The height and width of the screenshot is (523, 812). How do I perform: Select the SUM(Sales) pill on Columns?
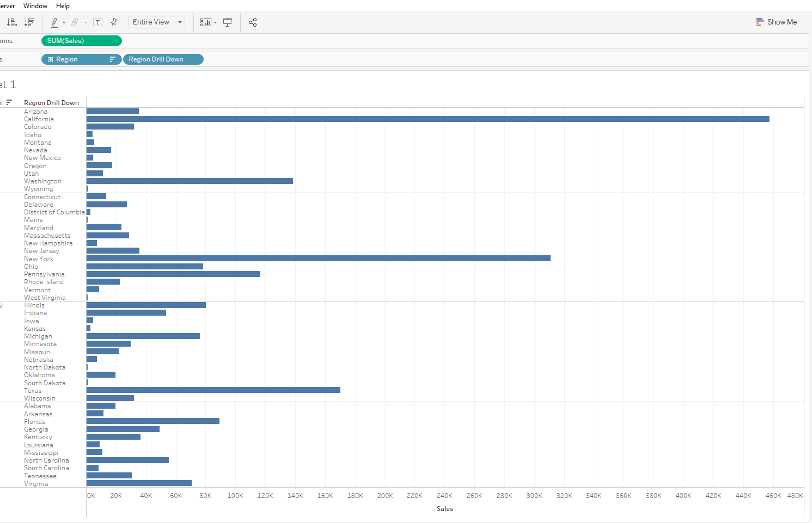(x=81, y=41)
